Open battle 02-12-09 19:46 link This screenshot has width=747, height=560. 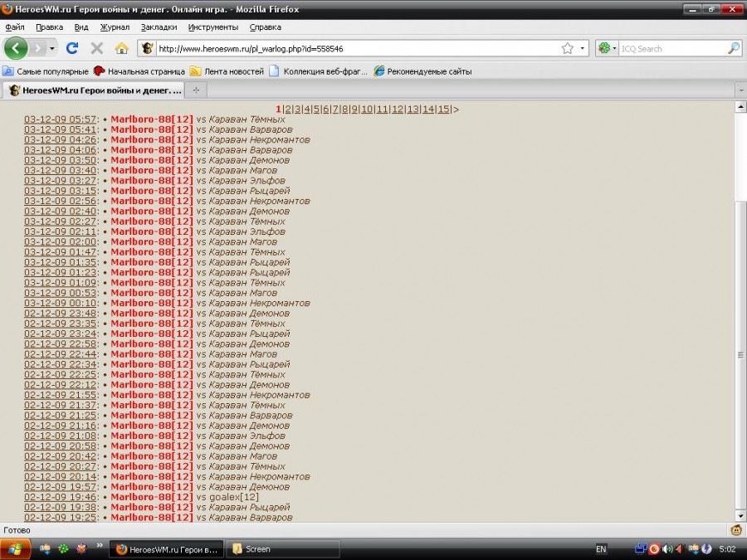coord(61,497)
